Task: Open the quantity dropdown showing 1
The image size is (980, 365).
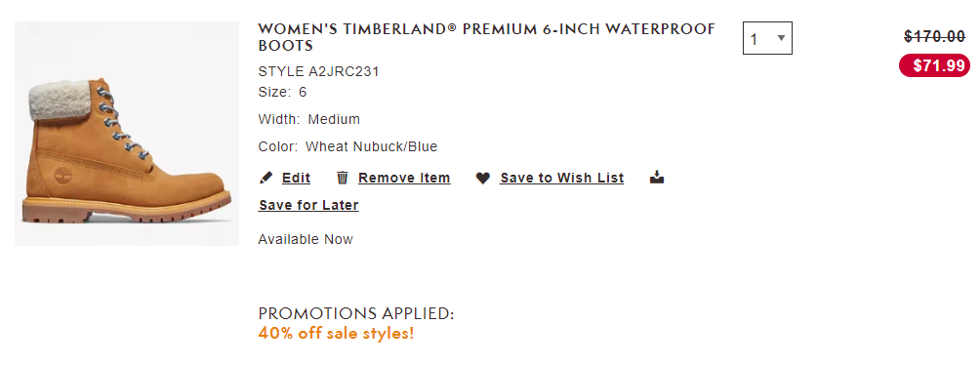Action: click(x=767, y=38)
